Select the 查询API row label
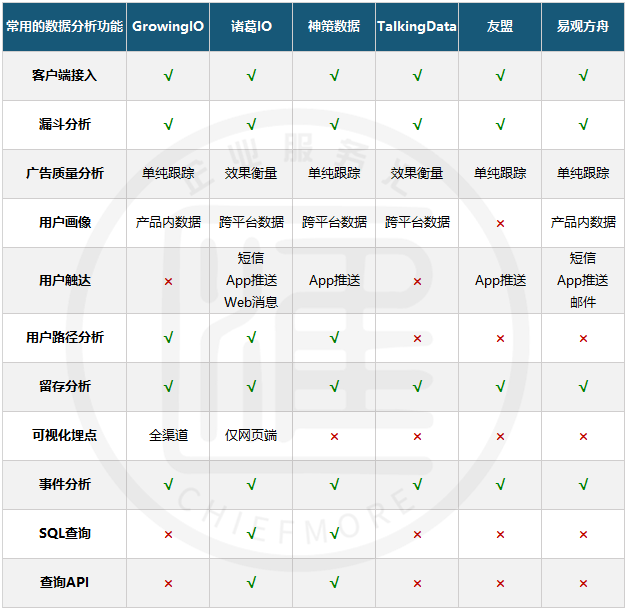Screen dimensions: 627x610 (x=64, y=582)
